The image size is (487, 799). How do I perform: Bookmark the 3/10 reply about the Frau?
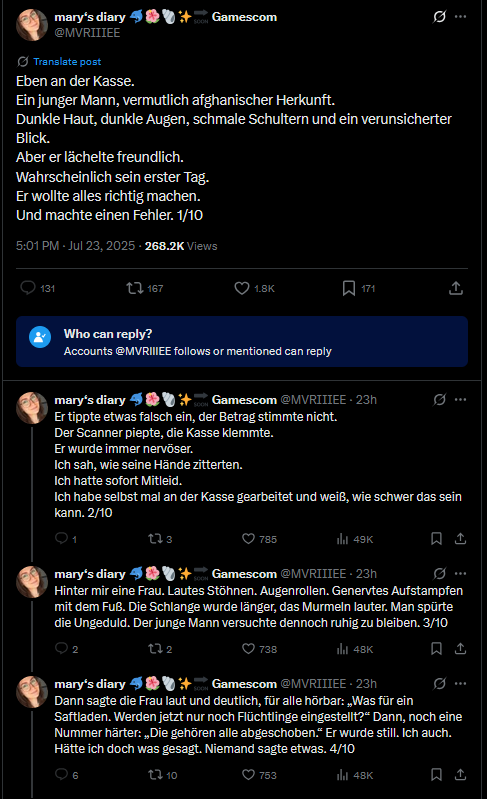point(437,649)
